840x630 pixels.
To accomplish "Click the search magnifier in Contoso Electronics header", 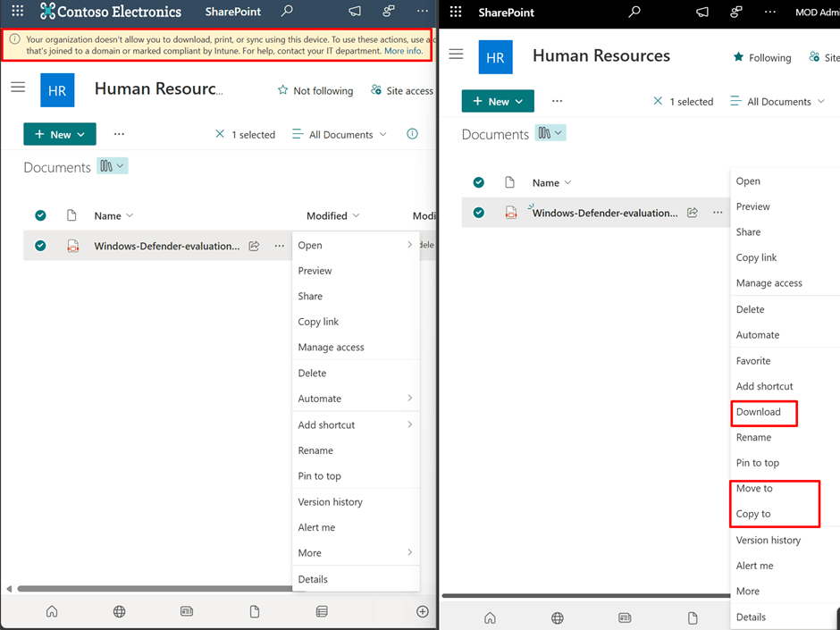I will point(287,12).
